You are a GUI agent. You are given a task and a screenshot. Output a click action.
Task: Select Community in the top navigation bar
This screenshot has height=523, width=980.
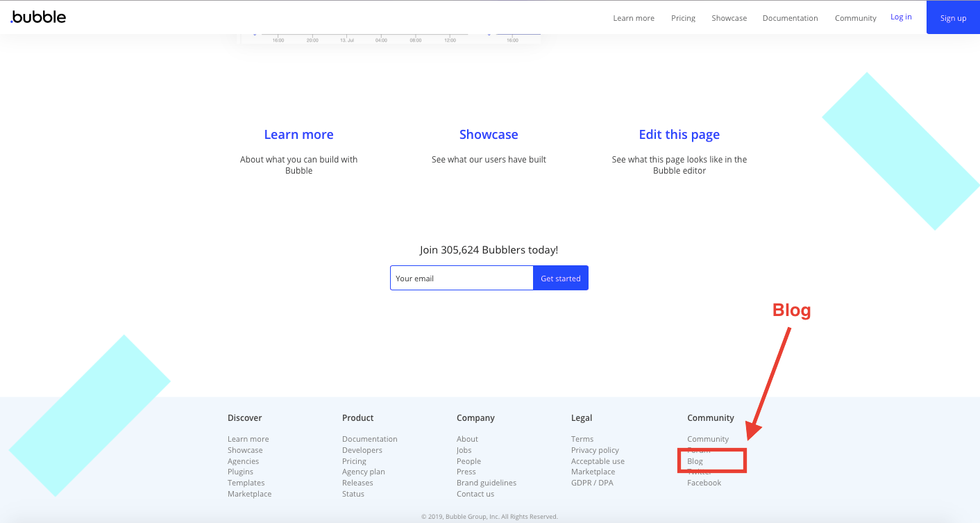855,17
